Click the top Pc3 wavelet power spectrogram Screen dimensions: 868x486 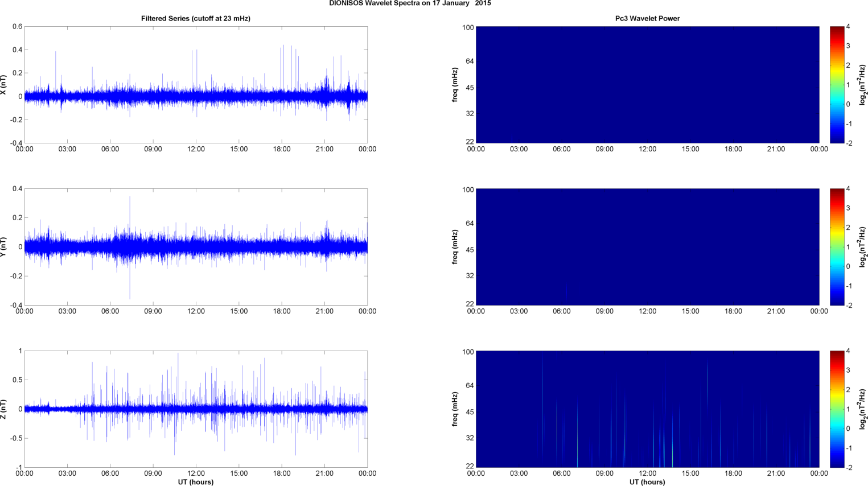coord(647,85)
